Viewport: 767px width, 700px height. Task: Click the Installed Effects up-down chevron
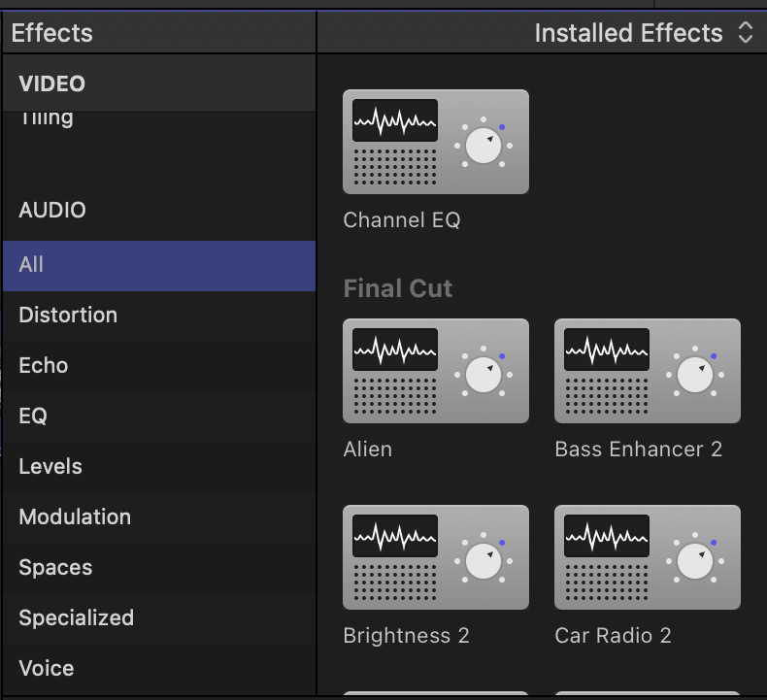click(x=745, y=33)
